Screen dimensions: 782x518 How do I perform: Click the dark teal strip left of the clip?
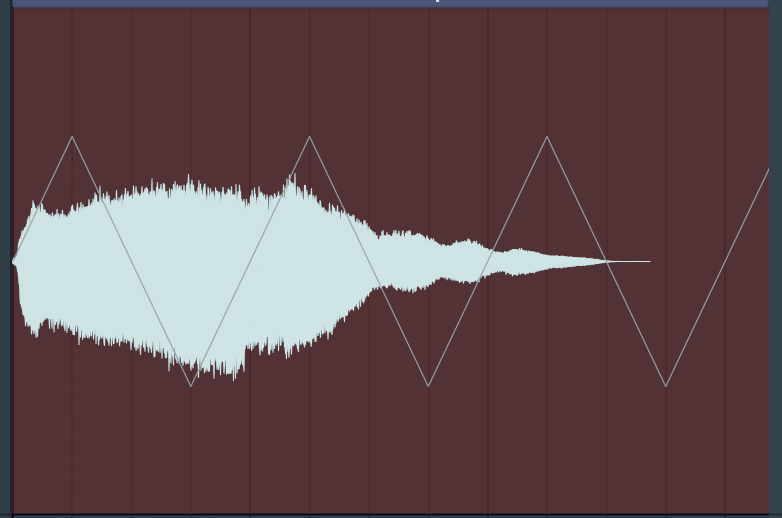coord(5,259)
